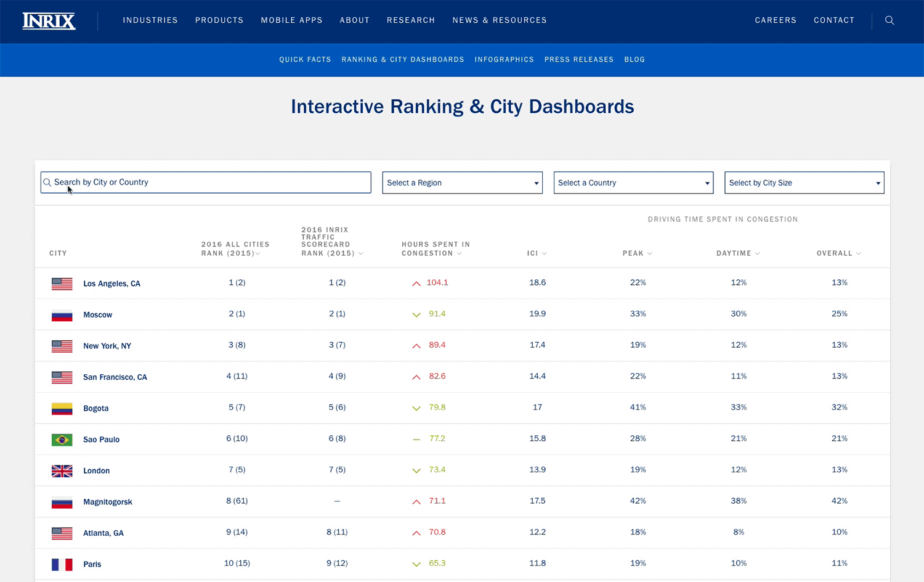Open the Research menu
Viewport: 924px width, 582px height.
tap(411, 20)
